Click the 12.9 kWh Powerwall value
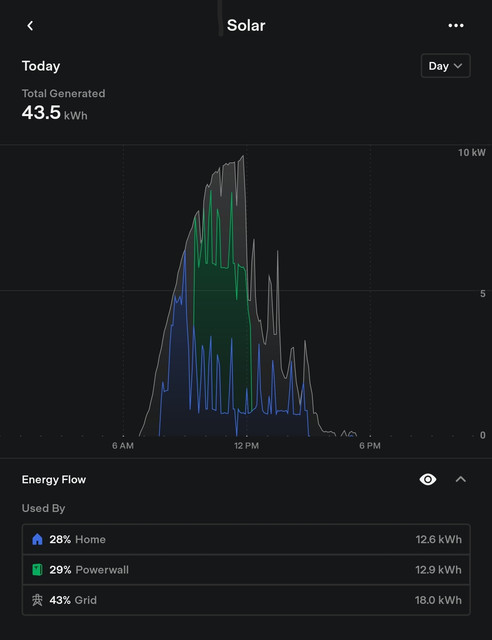 pyautogui.click(x=439, y=570)
